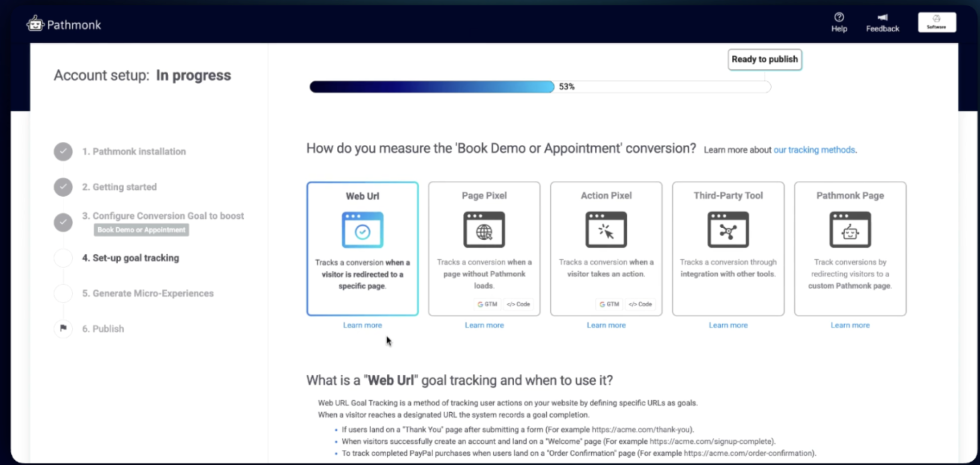Go to step 4. Set-up goal tracking
Image resolution: width=980 pixels, height=465 pixels.
point(130,258)
